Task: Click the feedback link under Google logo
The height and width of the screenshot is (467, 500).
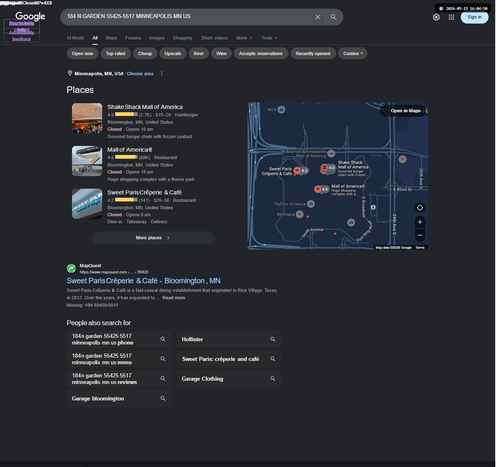Action: click(x=21, y=39)
